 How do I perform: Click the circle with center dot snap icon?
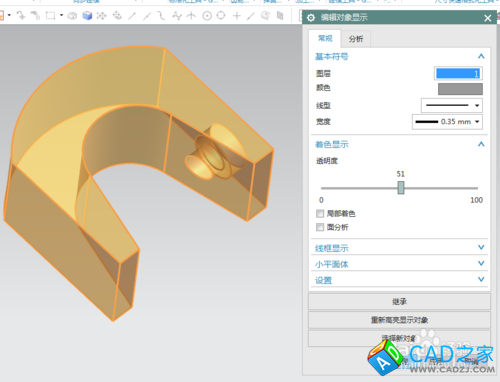207,16
